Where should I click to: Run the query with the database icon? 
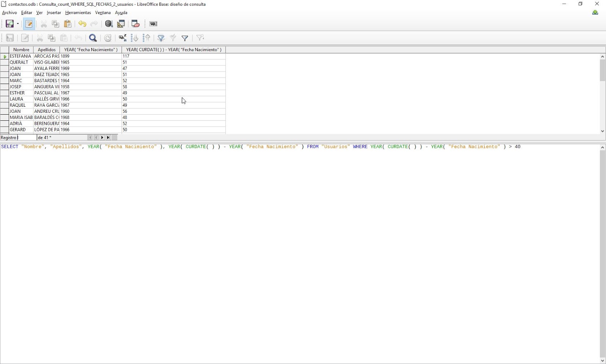[x=109, y=23]
